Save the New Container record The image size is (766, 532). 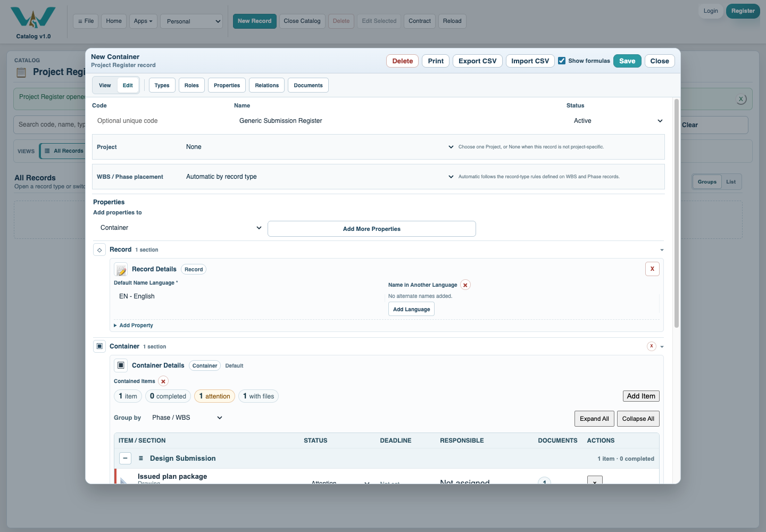(x=627, y=61)
